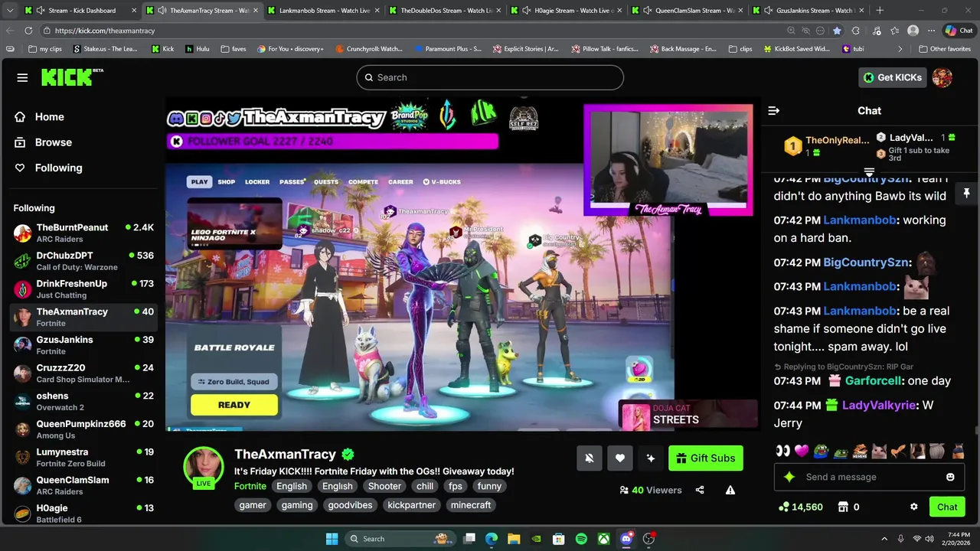
Task: Click the browser address bar URL
Action: click(105, 31)
